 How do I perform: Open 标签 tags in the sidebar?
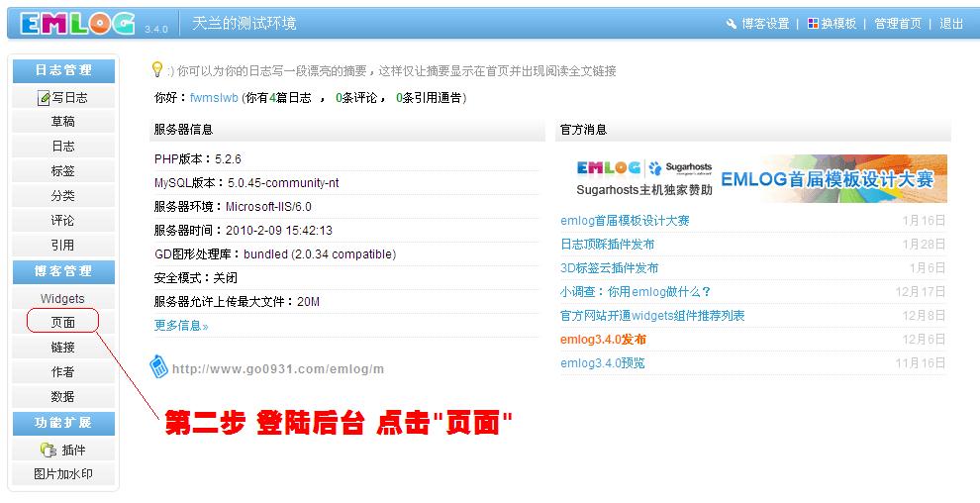pyautogui.click(x=63, y=170)
